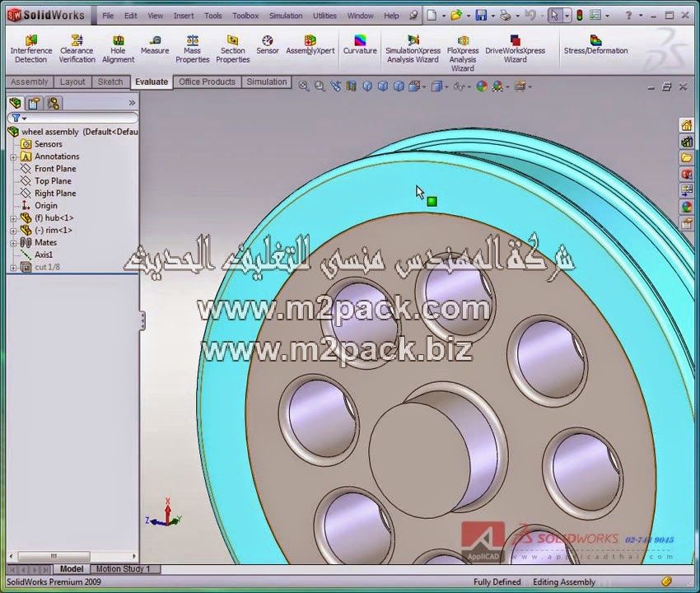Switch to ConfigurationManager tab
This screenshot has height=593, width=700.
(54, 103)
